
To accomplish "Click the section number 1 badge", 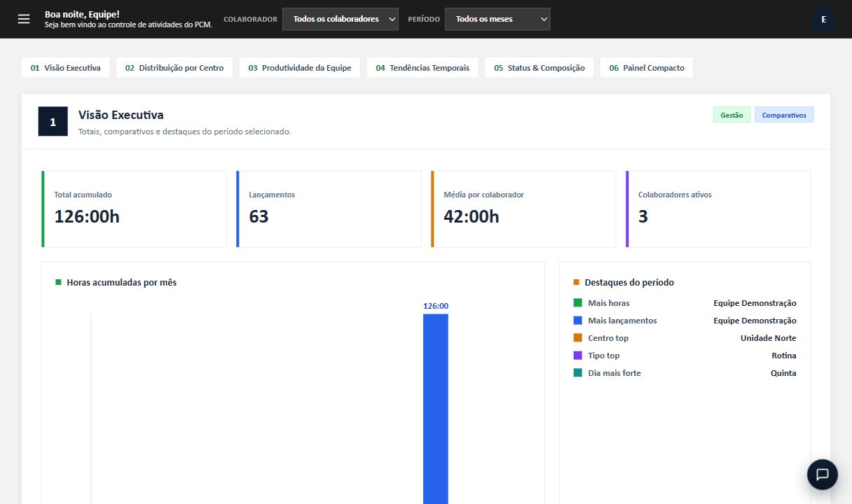I will [53, 122].
